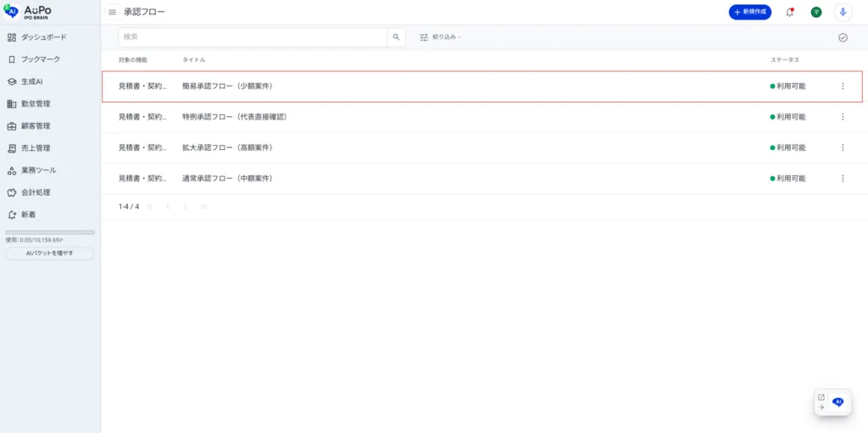Click 見積書・契約 cell in 拡大承認フロー row

click(x=142, y=147)
